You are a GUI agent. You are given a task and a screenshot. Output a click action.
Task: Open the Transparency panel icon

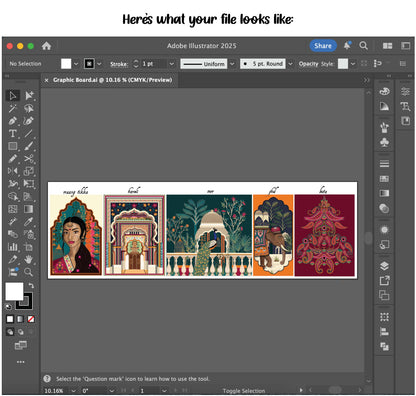pyautogui.click(x=384, y=209)
